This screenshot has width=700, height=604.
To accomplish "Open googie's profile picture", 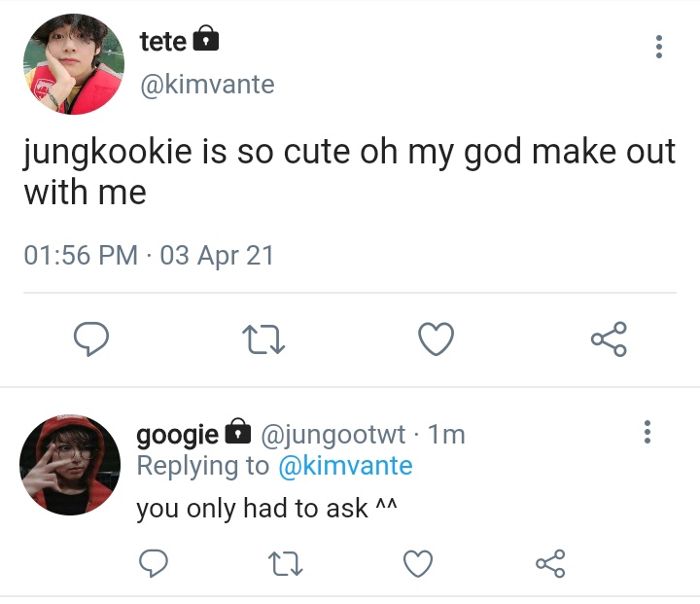I will tap(70, 465).
